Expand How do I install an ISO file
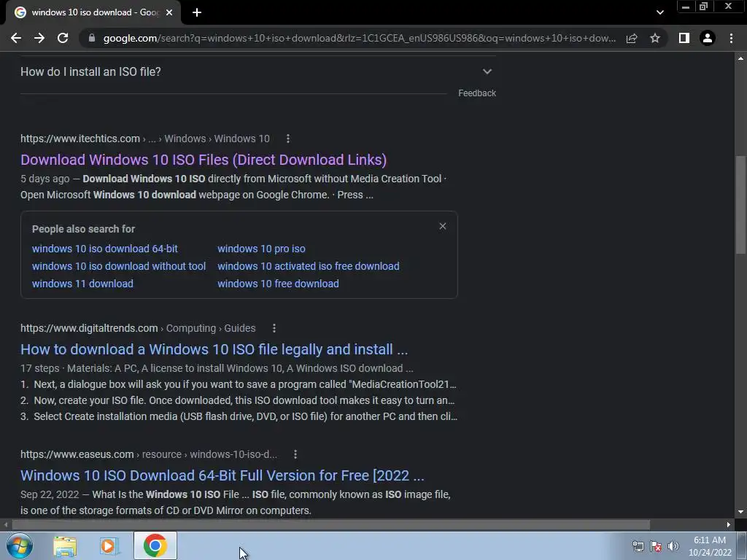The height and width of the screenshot is (560, 747). coord(258,71)
